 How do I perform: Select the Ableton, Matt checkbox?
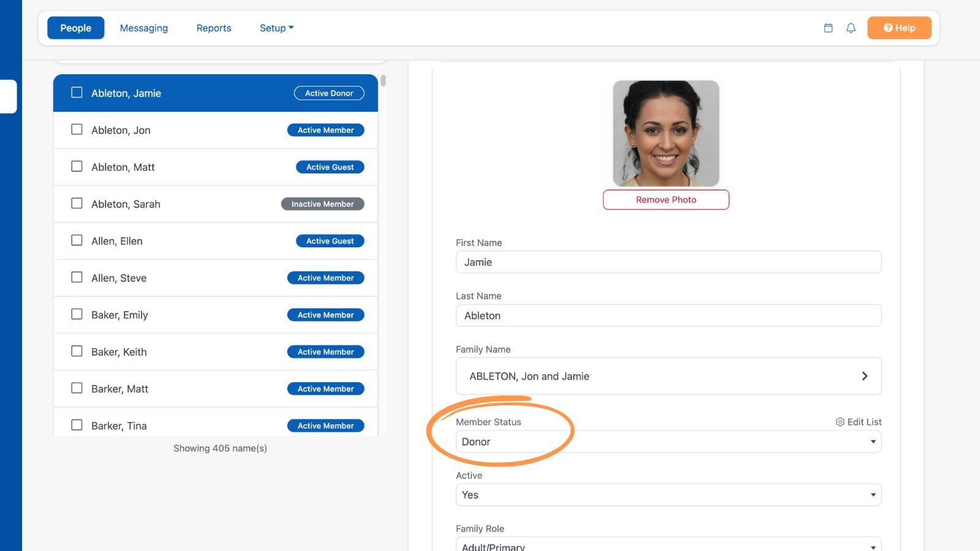click(x=77, y=166)
